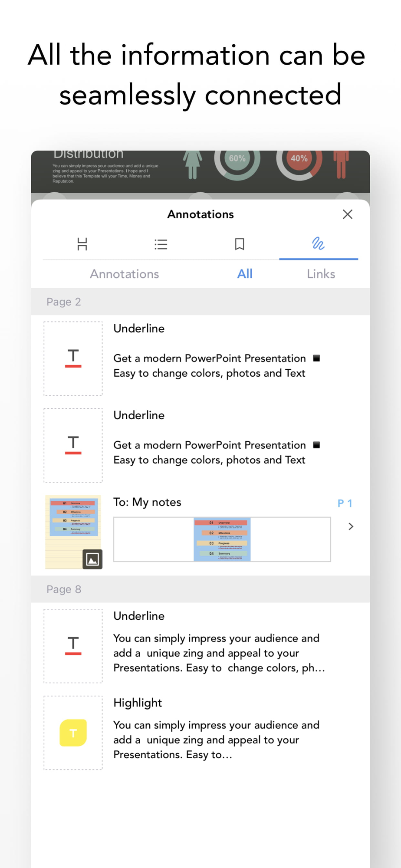Open the page thumbnails tab icon
Image resolution: width=401 pixels, height=868 pixels.
(x=82, y=244)
